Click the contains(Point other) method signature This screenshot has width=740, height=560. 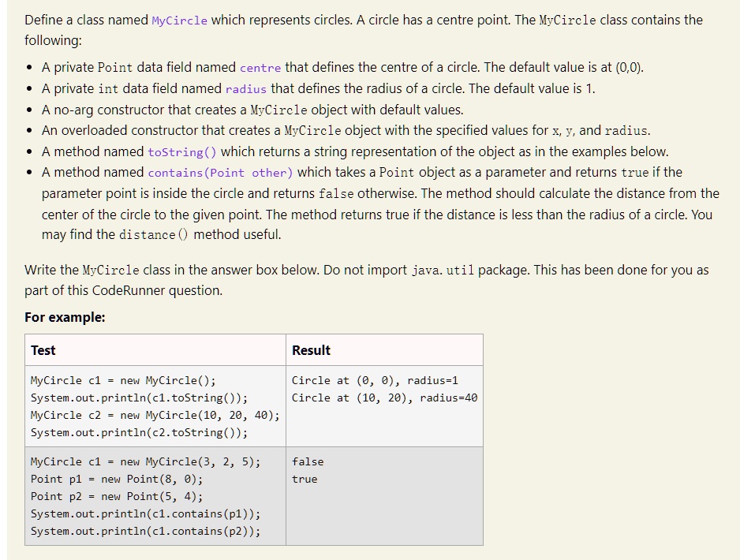coord(220,174)
